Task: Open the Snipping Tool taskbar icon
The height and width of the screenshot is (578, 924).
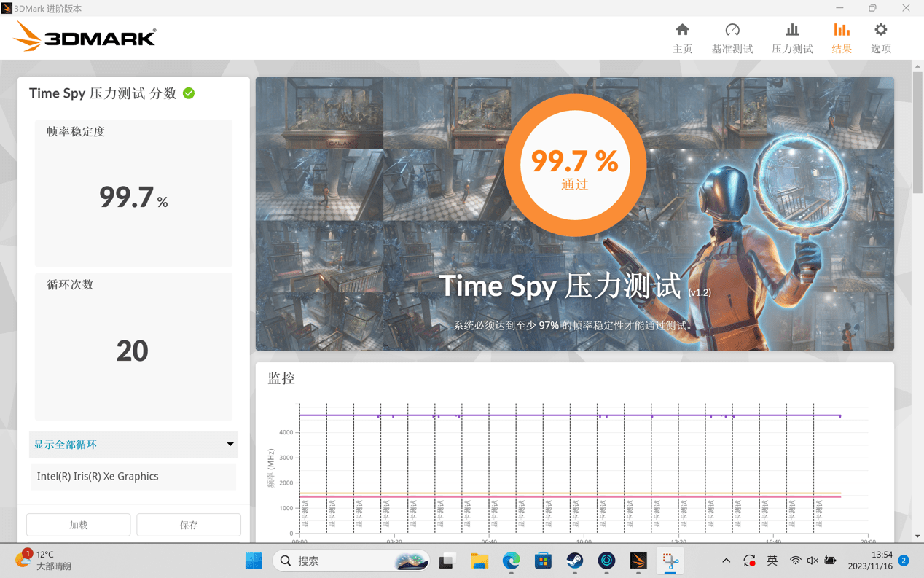Action: pos(670,561)
